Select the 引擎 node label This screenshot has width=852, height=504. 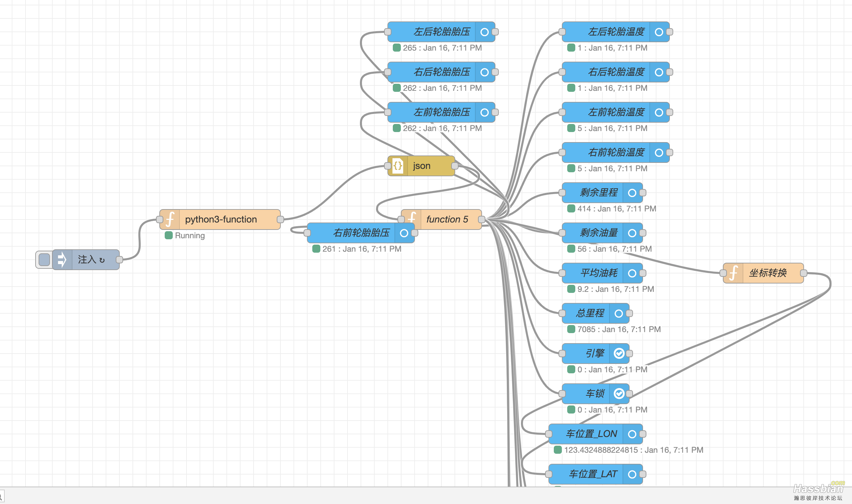[x=595, y=354]
